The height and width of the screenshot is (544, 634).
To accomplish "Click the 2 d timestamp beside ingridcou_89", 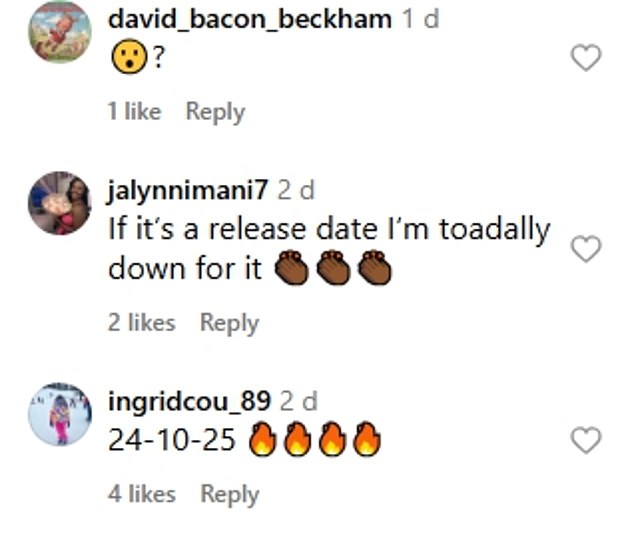I will [298, 402].
